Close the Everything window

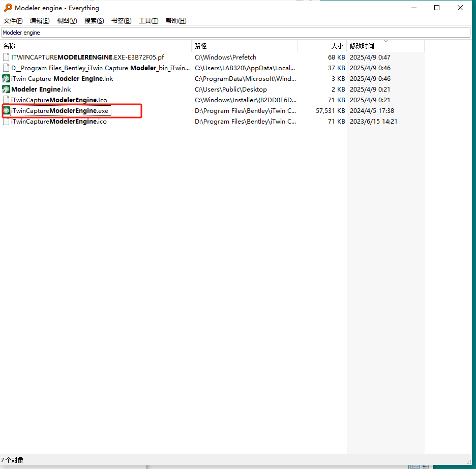pyautogui.click(x=460, y=8)
